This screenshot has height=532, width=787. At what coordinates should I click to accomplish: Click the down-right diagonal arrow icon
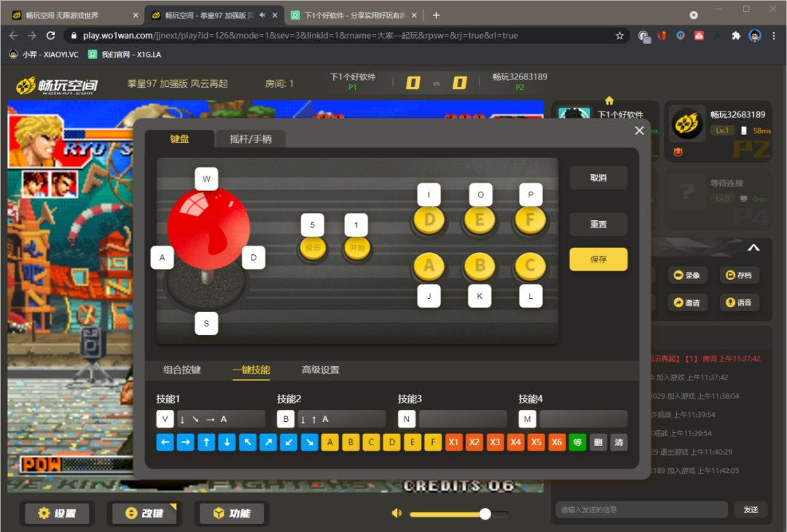[310, 442]
